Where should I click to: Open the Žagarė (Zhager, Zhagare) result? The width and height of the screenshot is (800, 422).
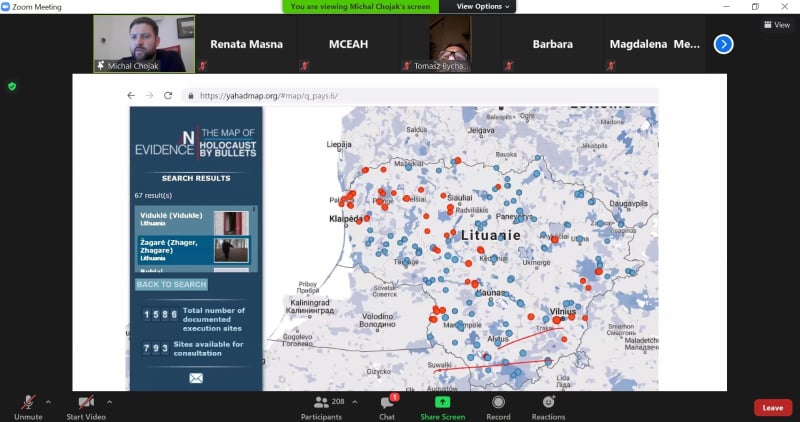pyautogui.click(x=193, y=251)
